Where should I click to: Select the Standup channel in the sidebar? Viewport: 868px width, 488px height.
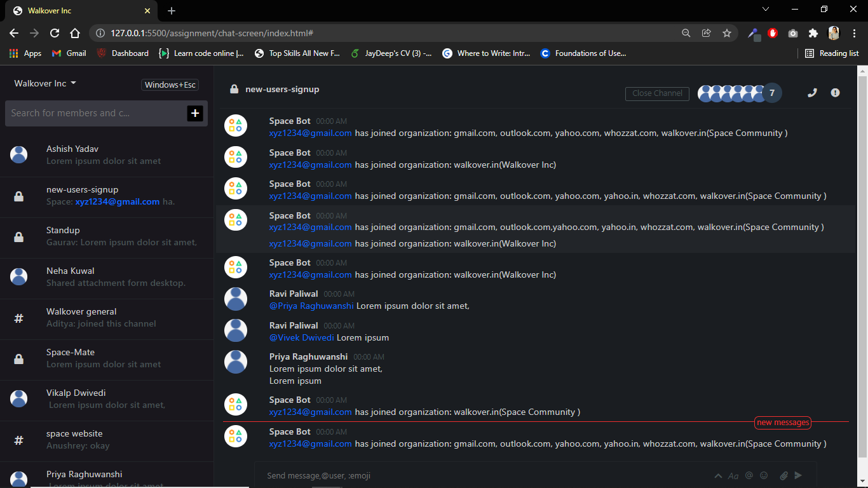tap(63, 230)
